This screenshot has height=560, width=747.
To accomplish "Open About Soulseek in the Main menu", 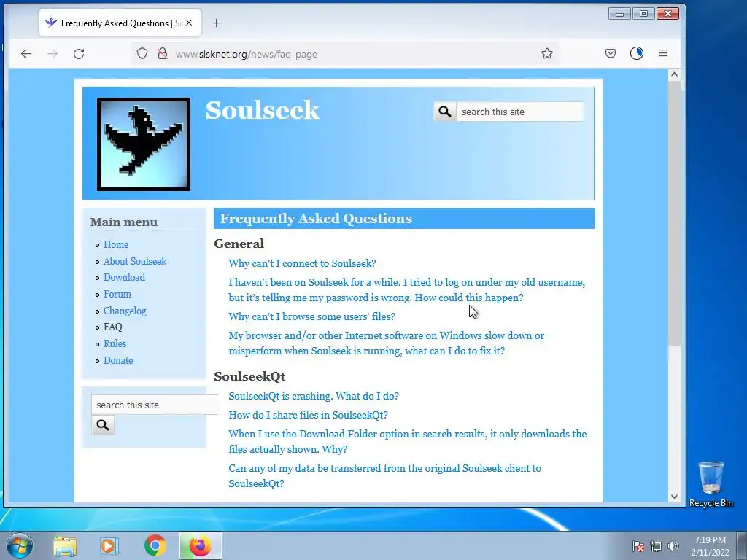I will pyautogui.click(x=135, y=261).
